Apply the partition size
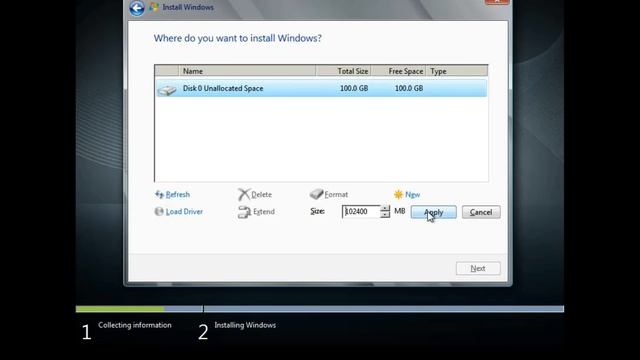 pyautogui.click(x=433, y=212)
